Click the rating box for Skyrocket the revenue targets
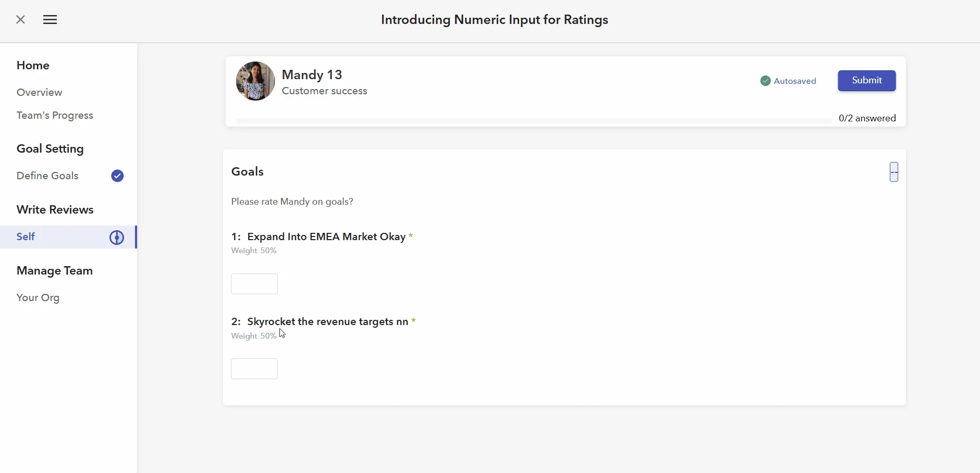Viewport: 980px width, 473px height. [254, 369]
